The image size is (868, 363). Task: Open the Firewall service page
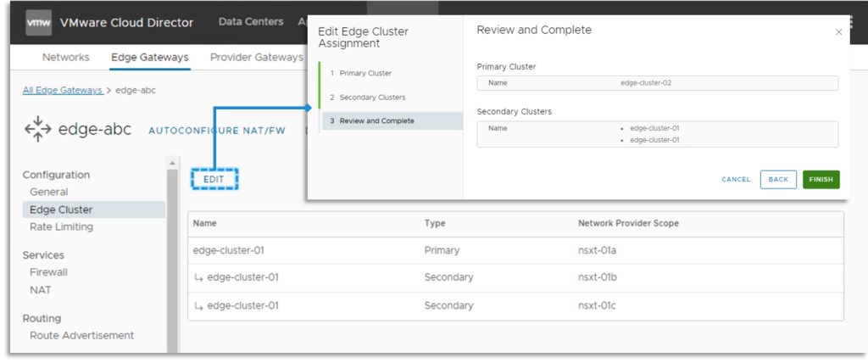click(x=48, y=272)
